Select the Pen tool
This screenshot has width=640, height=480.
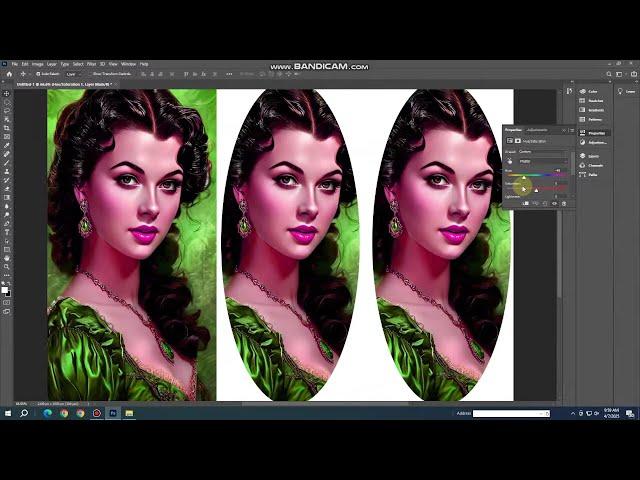(x=7, y=223)
